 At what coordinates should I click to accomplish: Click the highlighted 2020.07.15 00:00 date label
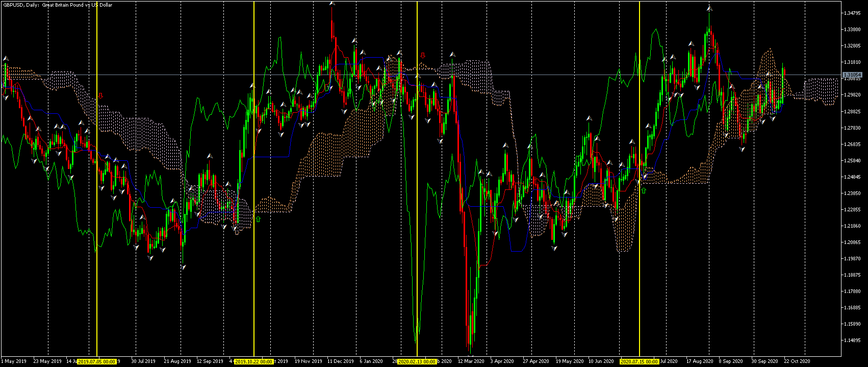[x=639, y=361]
